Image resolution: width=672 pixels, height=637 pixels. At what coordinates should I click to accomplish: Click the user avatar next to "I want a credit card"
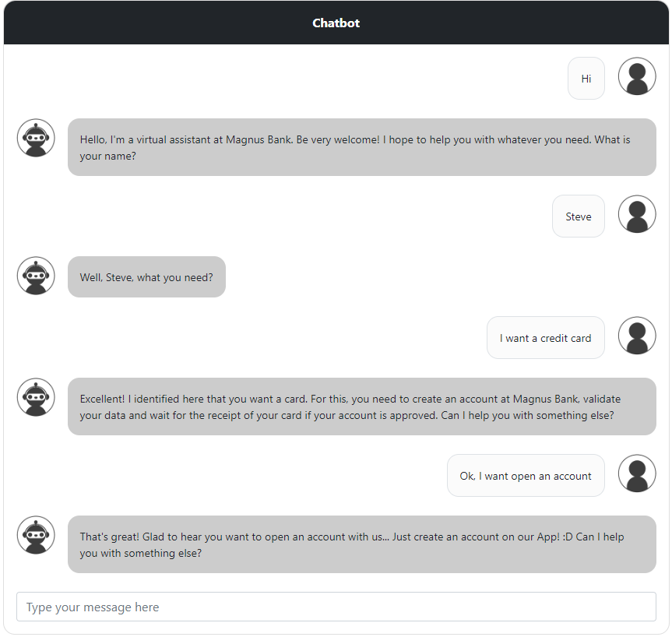637,336
